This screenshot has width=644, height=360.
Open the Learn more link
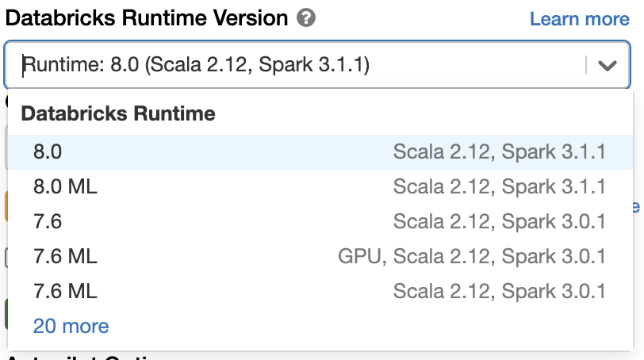[x=579, y=19]
